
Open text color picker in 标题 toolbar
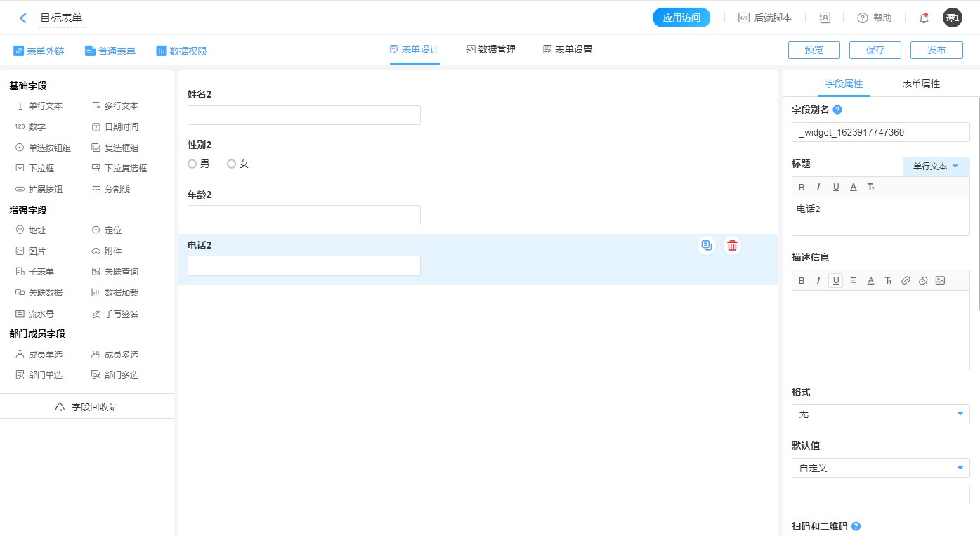853,188
